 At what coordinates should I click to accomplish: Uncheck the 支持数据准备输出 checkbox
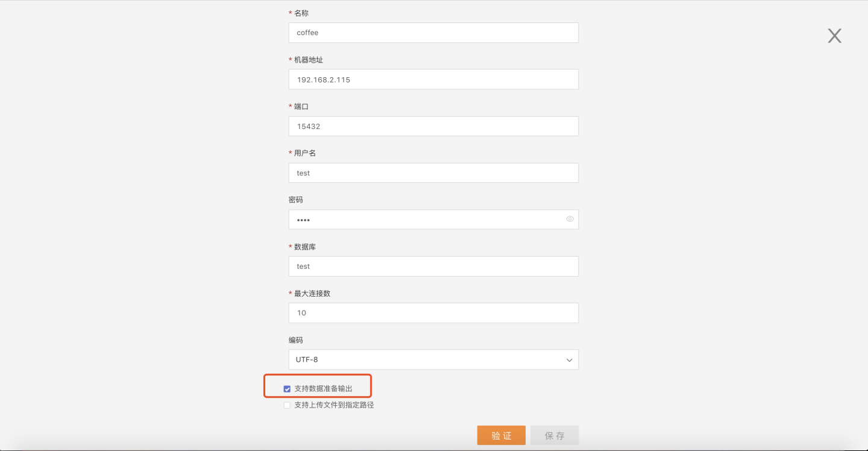(287, 389)
